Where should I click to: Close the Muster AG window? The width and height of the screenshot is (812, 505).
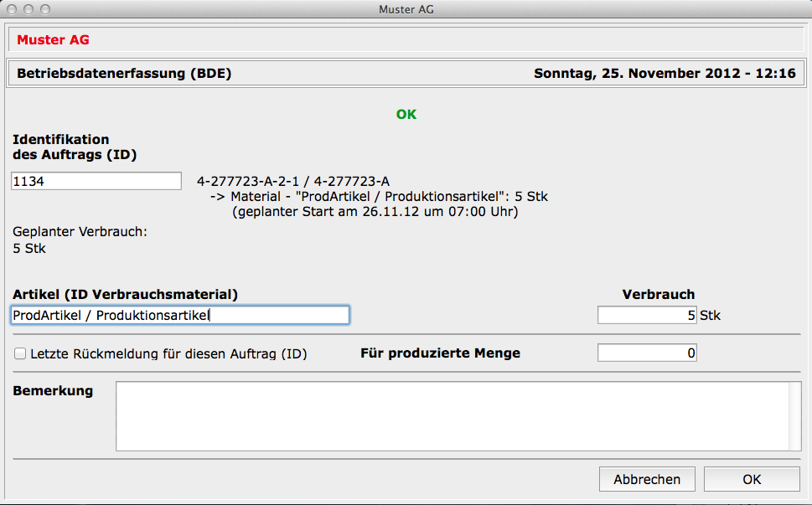click(12, 10)
